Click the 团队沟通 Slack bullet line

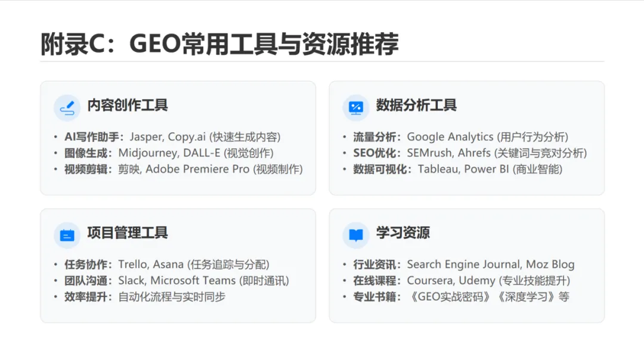(x=177, y=280)
